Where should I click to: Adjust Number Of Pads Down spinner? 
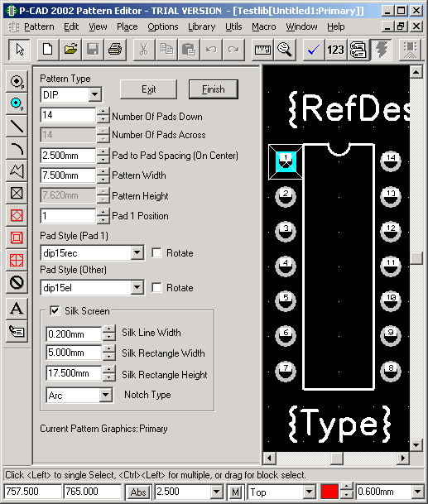(x=103, y=115)
